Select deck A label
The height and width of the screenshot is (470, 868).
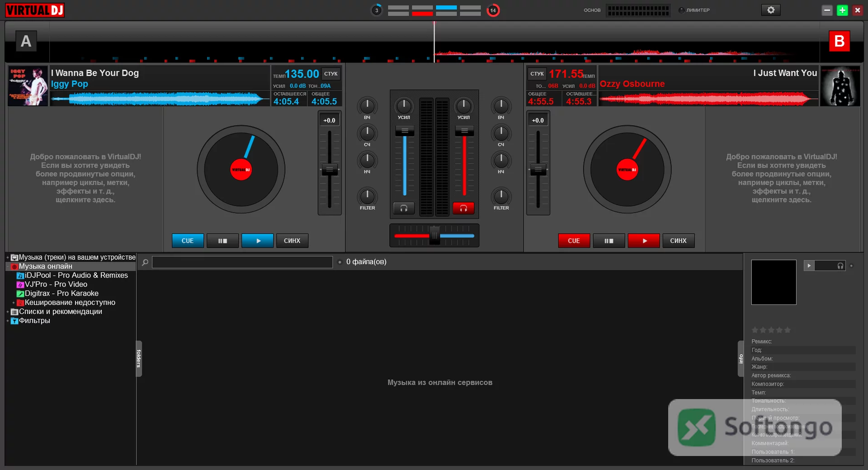26,41
